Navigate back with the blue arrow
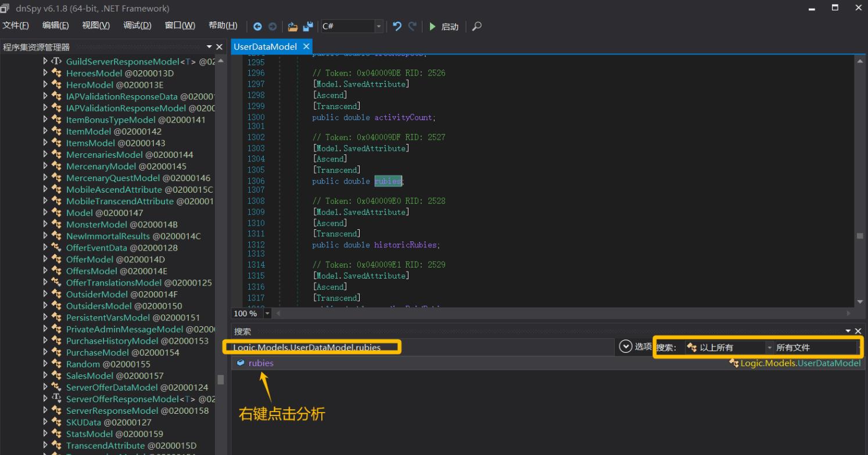This screenshot has height=455, width=868. click(257, 27)
